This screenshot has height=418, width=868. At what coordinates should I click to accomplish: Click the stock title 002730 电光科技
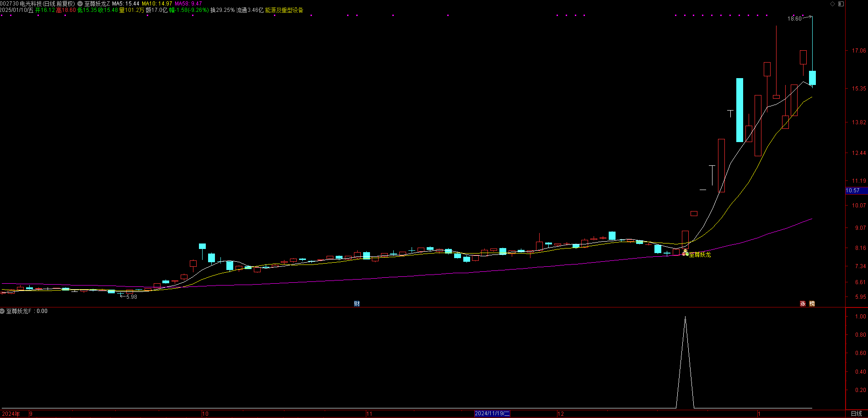tap(21, 4)
